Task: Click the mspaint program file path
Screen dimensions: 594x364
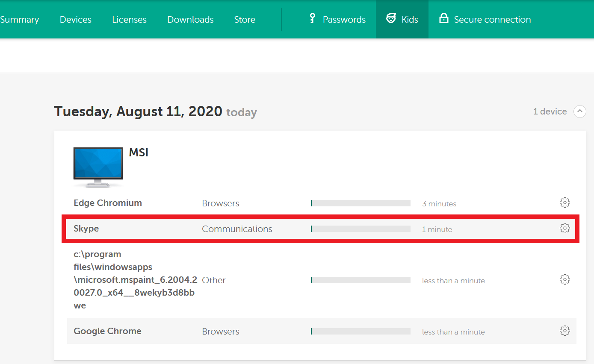Action: point(136,280)
